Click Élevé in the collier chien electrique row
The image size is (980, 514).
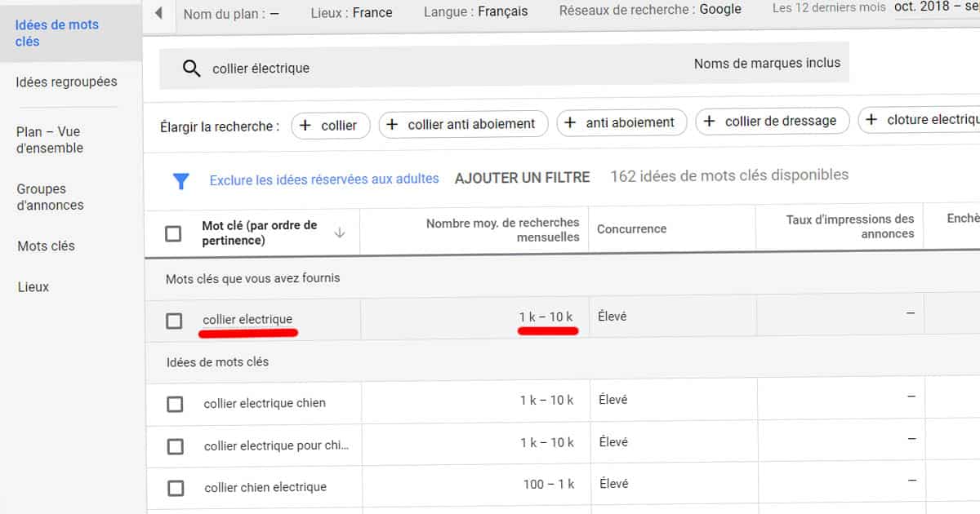click(614, 483)
